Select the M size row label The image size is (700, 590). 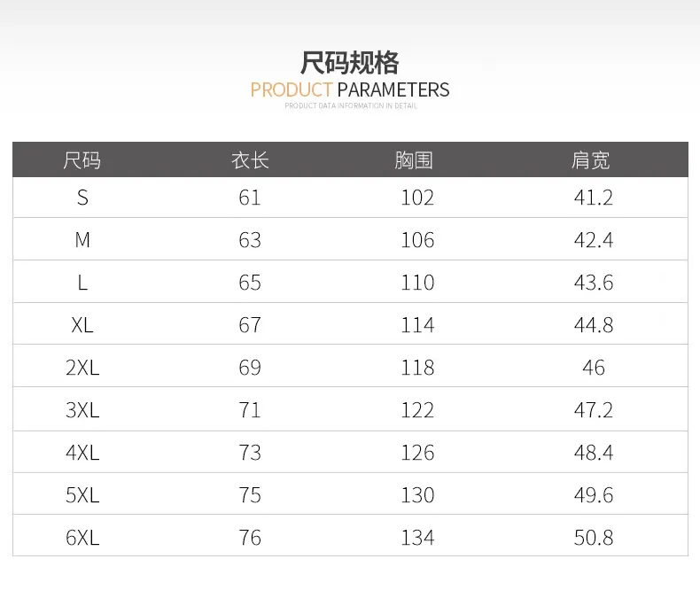pos(82,240)
